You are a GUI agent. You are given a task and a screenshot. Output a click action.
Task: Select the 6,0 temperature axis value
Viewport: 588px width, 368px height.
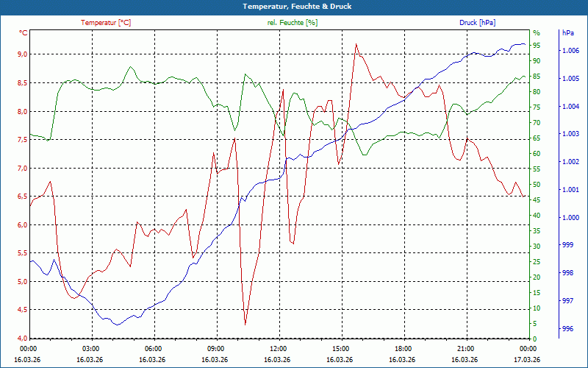[23, 224]
